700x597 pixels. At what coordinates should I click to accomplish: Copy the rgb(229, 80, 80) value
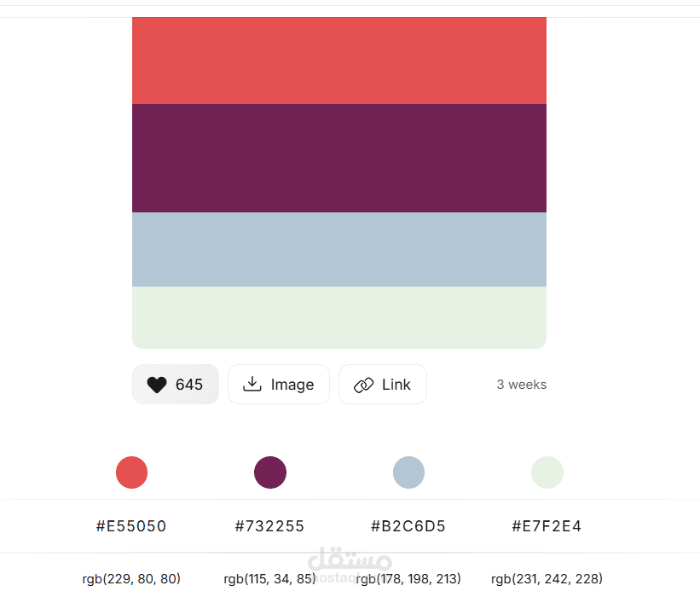click(x=131, y=579)
